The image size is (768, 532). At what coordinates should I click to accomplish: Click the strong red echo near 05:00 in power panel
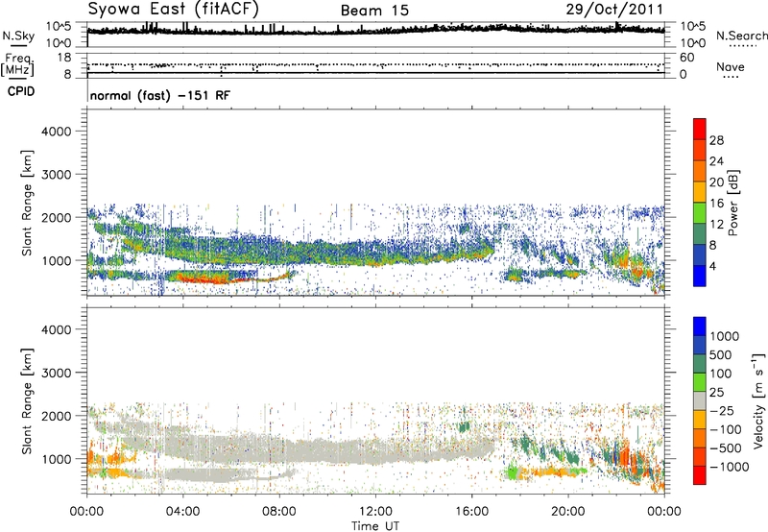[x=205, y=279]
